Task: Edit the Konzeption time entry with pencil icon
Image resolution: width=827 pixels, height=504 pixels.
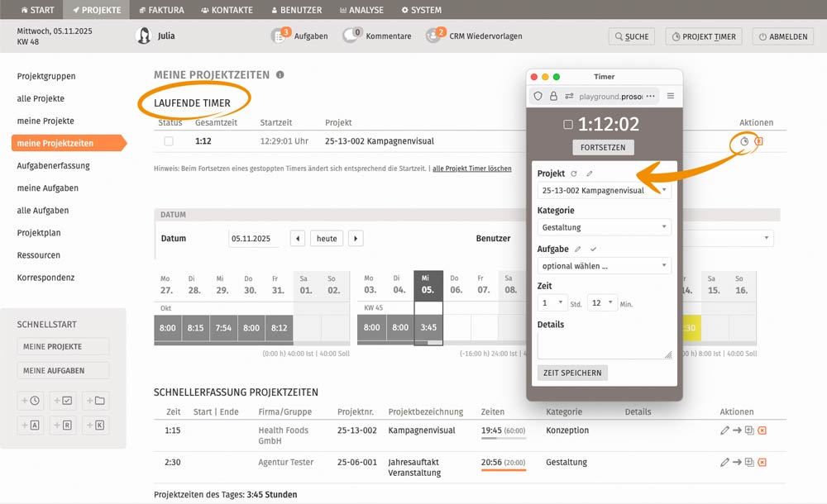Action: click(x=724, y=430)
